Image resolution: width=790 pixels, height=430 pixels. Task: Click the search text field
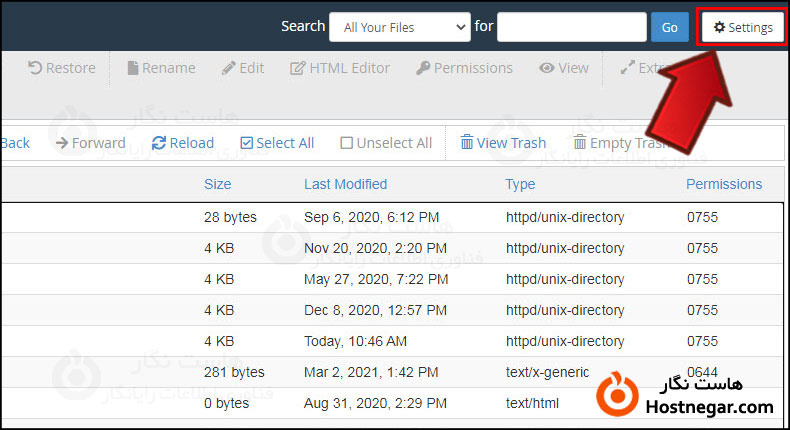pos(571,27)
